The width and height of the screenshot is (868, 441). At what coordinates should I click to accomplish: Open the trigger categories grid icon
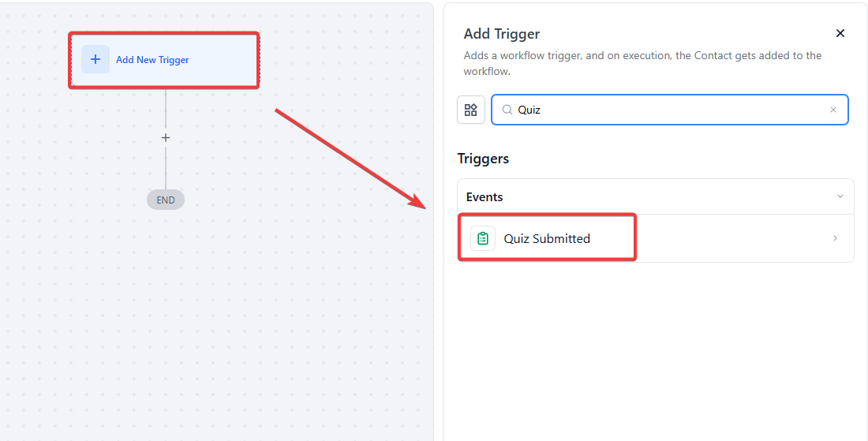(x=471, y=110)
